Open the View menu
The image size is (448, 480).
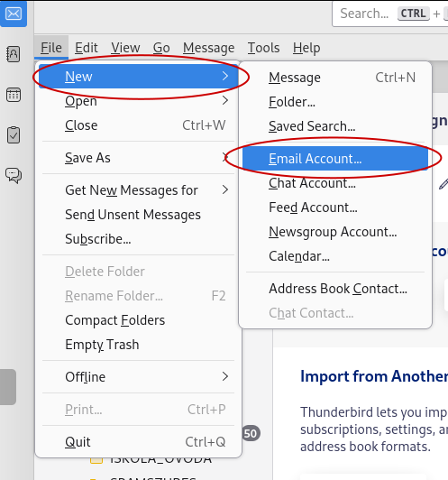pyautogui.click(x=125, y=48)
